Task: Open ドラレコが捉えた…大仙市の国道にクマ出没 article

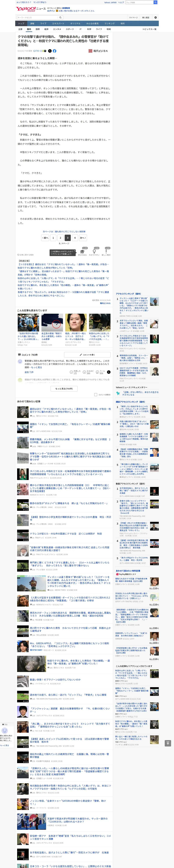Action: 66,534
